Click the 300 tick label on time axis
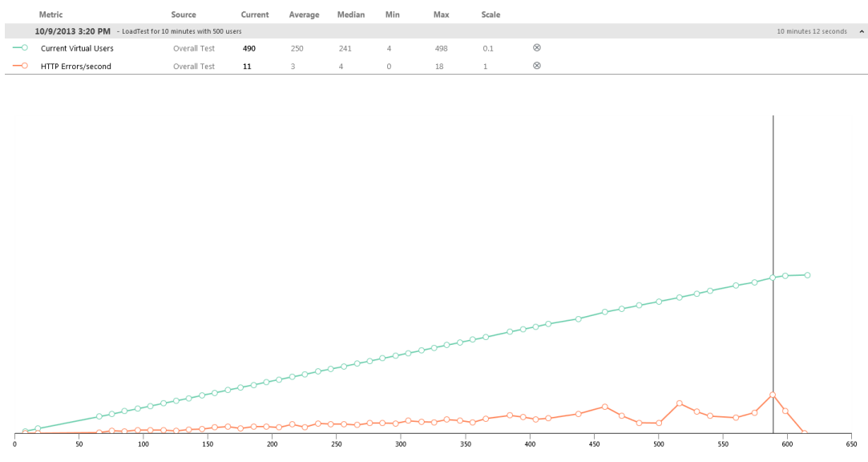 click(x=401, y=444)
